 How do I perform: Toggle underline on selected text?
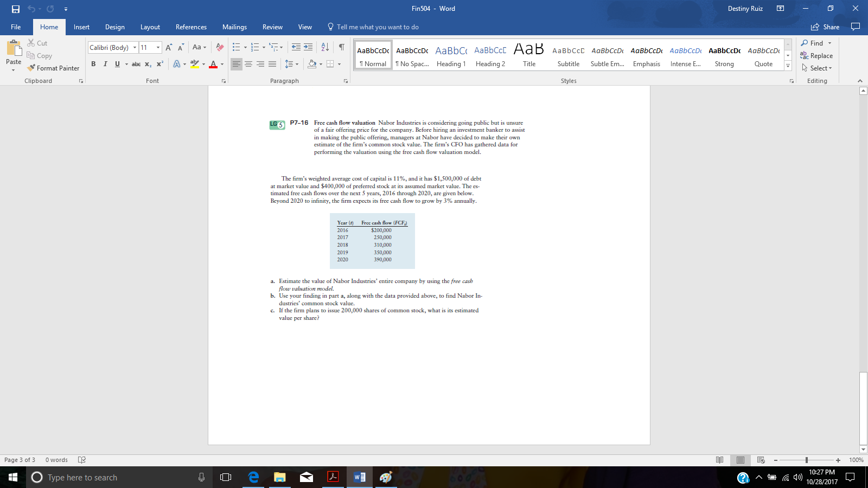tap(116, 63)
